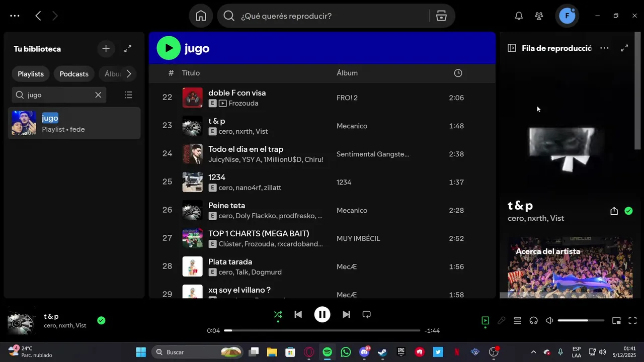The width and height of the screenshot is (644, 362).
Task: Open more options in playback queue panel
Action: tap(604, 48)
